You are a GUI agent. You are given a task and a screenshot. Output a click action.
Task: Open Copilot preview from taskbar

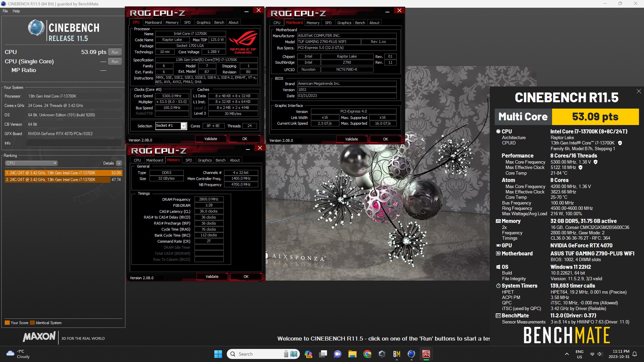pyautogui.click(x=308, y=354)
